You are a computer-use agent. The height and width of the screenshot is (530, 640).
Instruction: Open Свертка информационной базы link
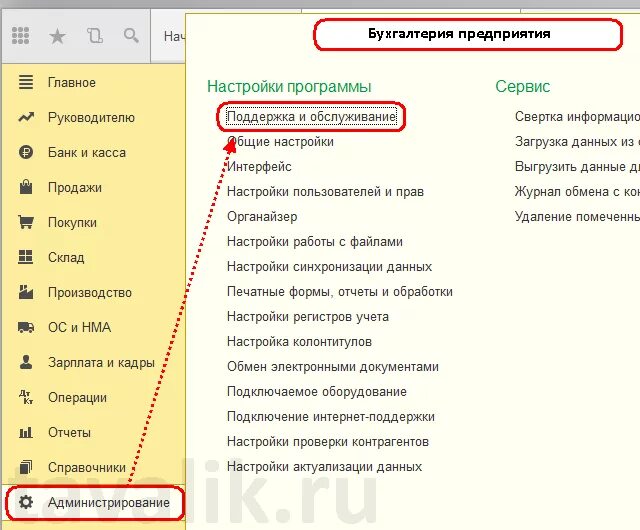577,117
